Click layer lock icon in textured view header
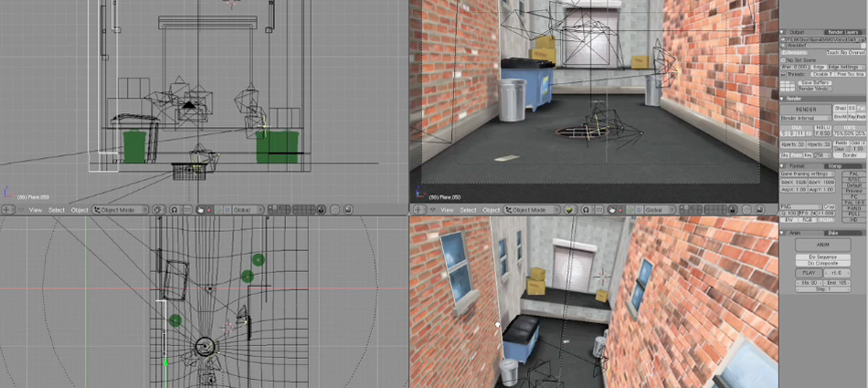The image size is (868, 388). (733, 210)
